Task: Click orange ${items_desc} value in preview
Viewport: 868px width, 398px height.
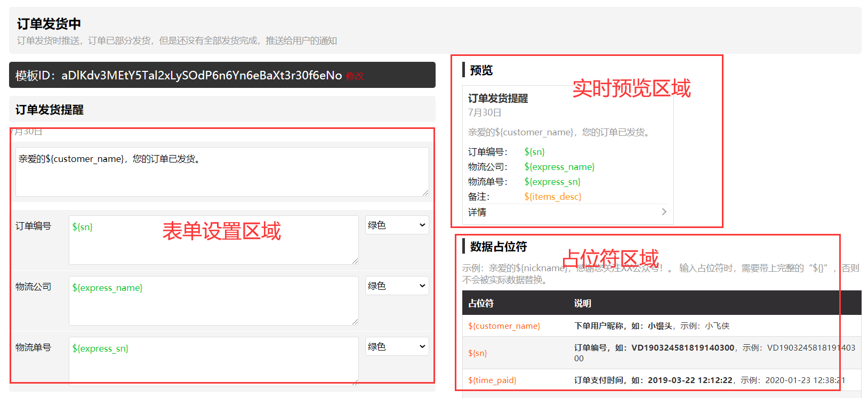Action: click(x=552, y=197)
